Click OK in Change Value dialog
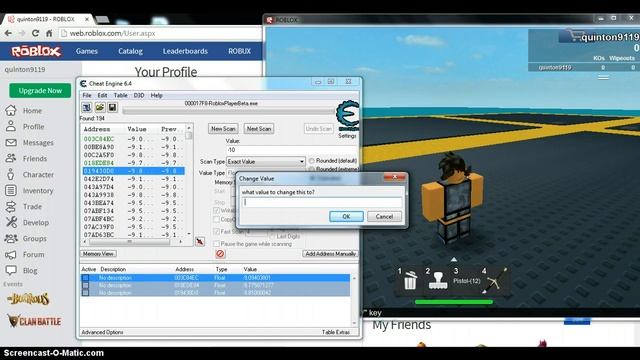This screenshot has height=360, width=640. (346, 216)
